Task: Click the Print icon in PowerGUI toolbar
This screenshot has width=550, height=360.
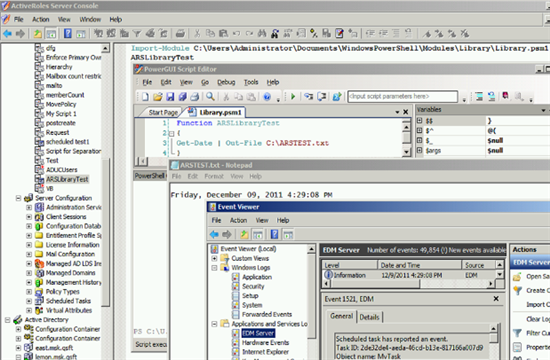Action: point(195,96)
